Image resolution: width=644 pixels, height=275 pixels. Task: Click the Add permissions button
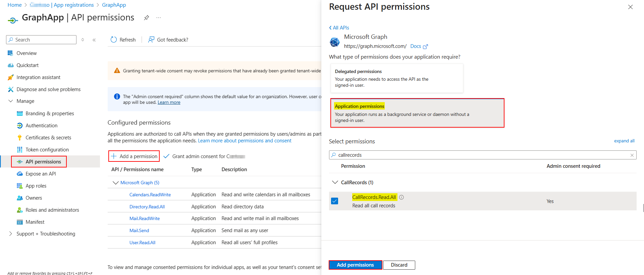tap(355, 265)
